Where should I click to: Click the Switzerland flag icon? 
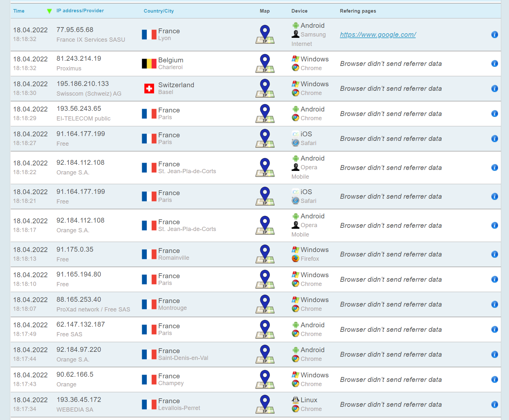[149, 89]
